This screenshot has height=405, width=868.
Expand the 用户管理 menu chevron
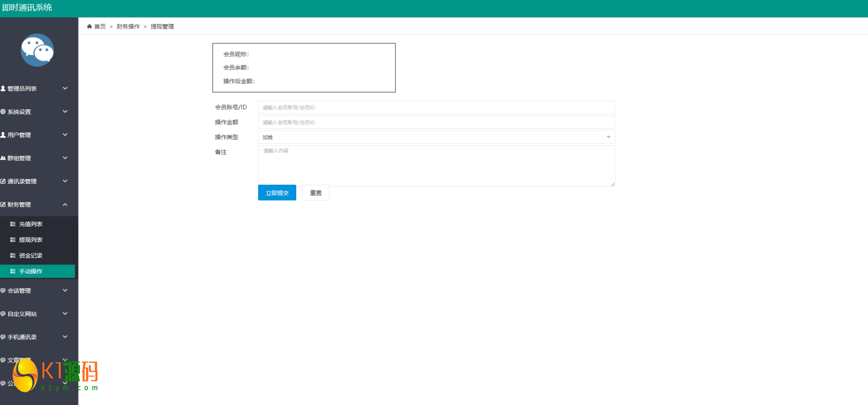click(x=65, y=135)
